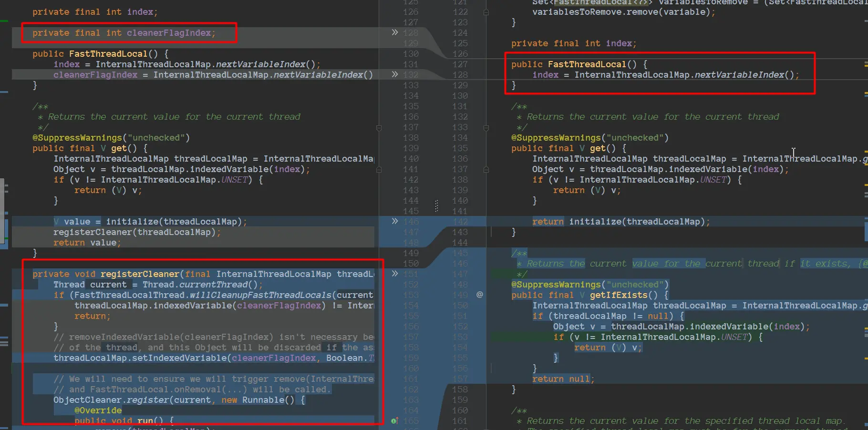Click '@SuppressWarnings("unchecked")' in left pane

click(x=111, y=138)
